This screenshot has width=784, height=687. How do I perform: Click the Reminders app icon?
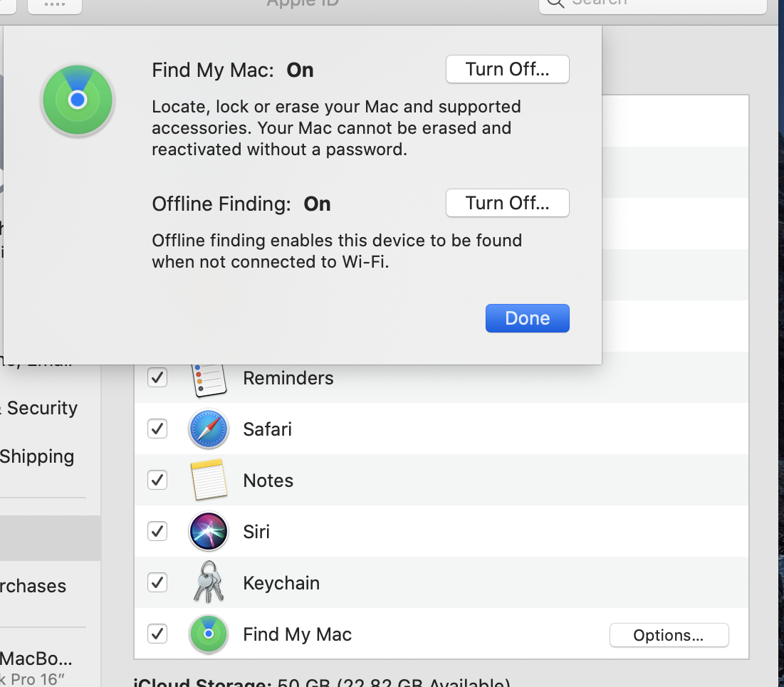point(209,380)
